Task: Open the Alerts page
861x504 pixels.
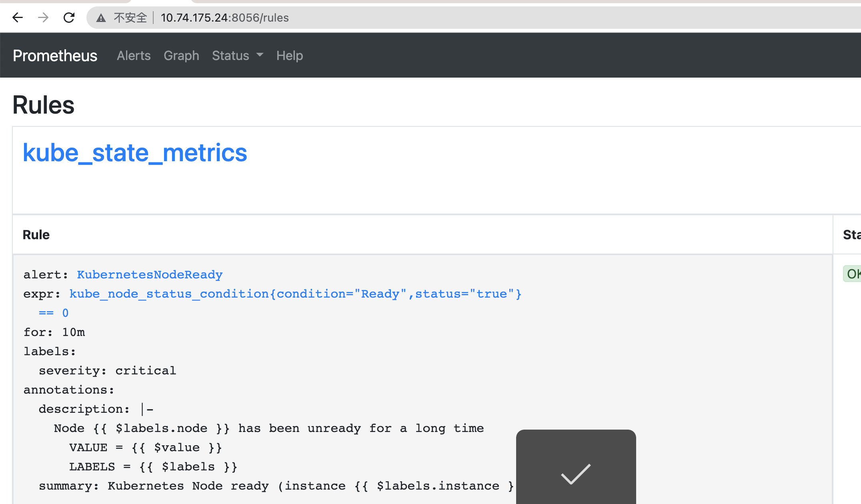Action: coord(134,56)
